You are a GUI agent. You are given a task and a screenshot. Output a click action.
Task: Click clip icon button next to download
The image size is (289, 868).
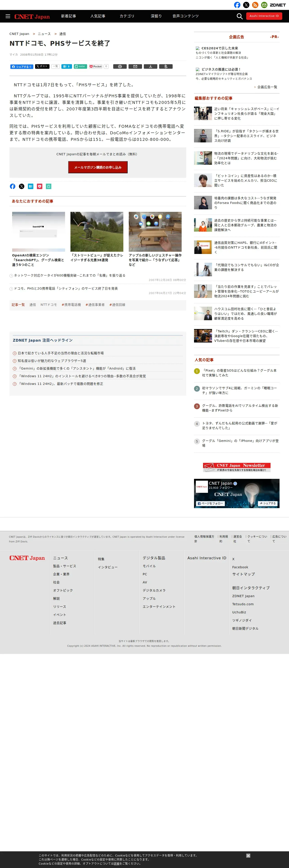(x=166, y=66)
